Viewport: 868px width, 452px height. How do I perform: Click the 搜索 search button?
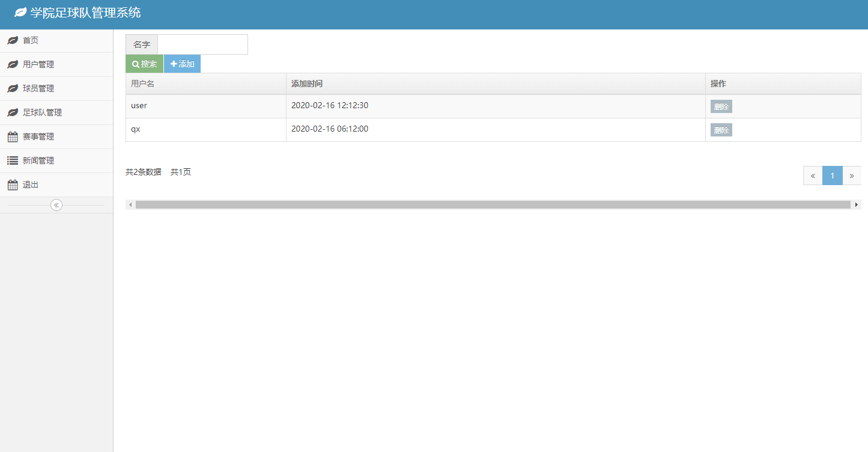pyautogui.click(x=144, y=64)
